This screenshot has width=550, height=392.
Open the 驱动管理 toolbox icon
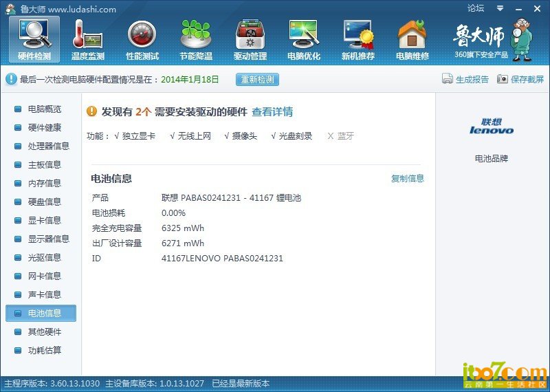pos(250,40)
